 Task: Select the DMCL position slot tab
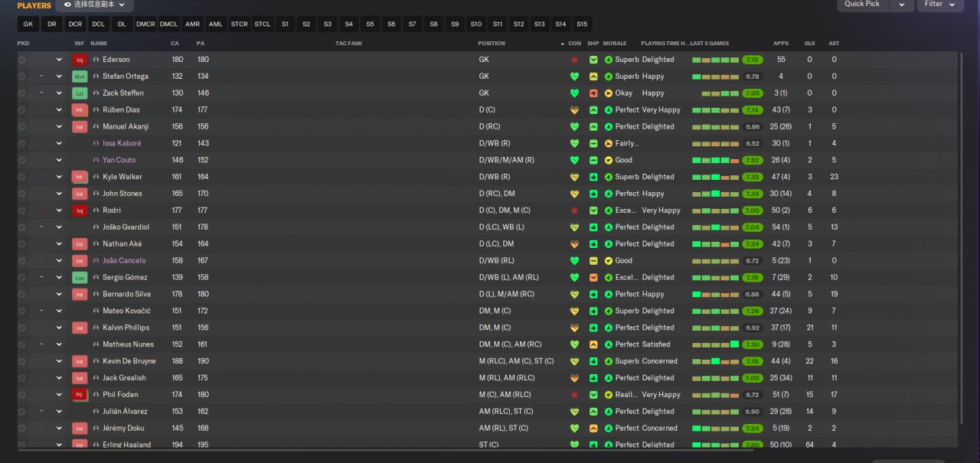click(x=169, y=24)
